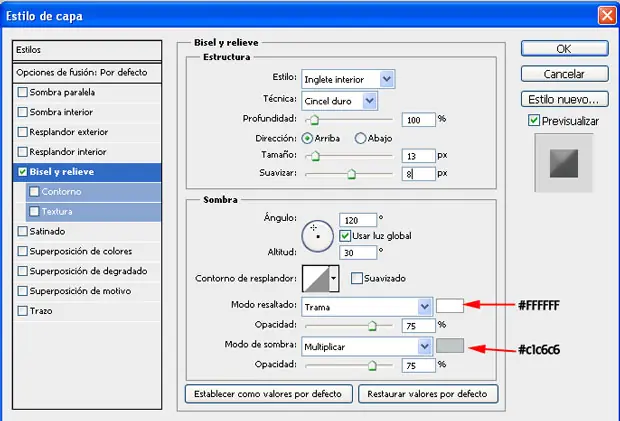Image resolution: width=620 pixels, height=421 pixels.
Task: Click Restaurar valores por defecto
Action: click(428, 394)
